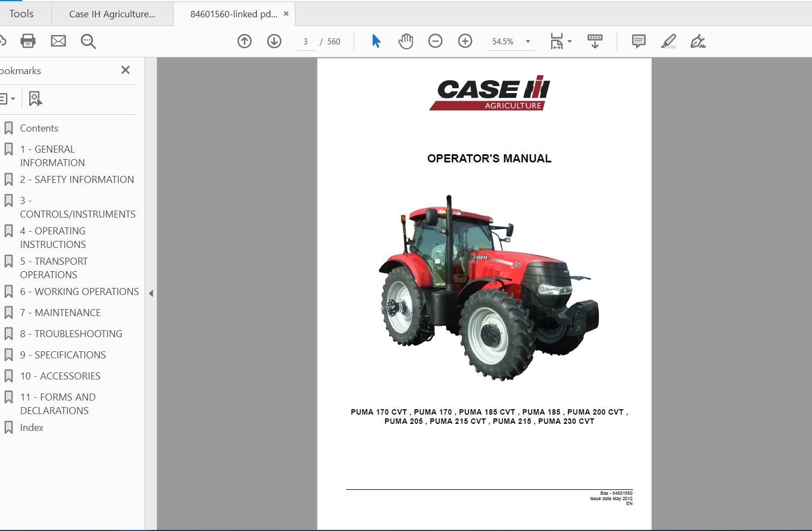Viewport: 812px width, 531px height.
Task: Activate the selection arrow tool
Action: pyautogui.click(x=376, y=41)
